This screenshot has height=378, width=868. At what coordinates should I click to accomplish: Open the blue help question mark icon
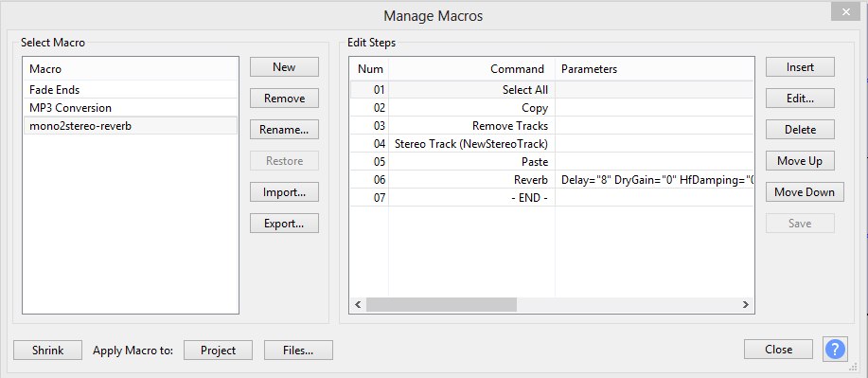[835, 350]
